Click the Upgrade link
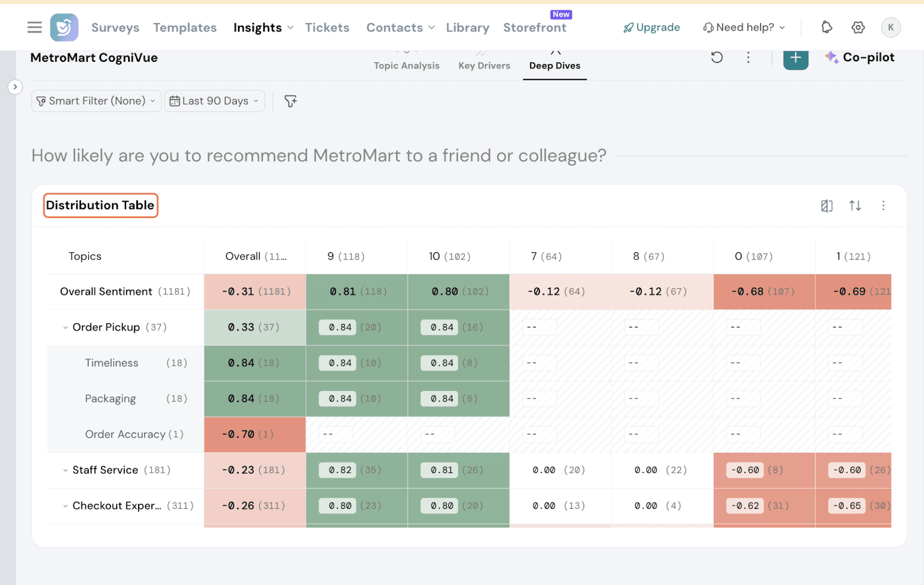924x585 pixels. (x=651, y=27)
